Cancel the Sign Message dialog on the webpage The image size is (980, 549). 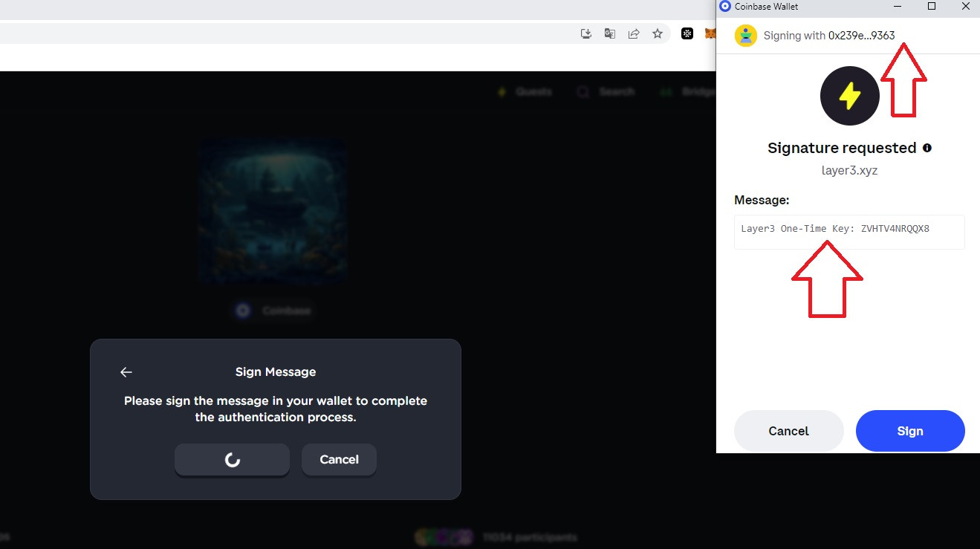pyautogui.click(x=339, y=459)
